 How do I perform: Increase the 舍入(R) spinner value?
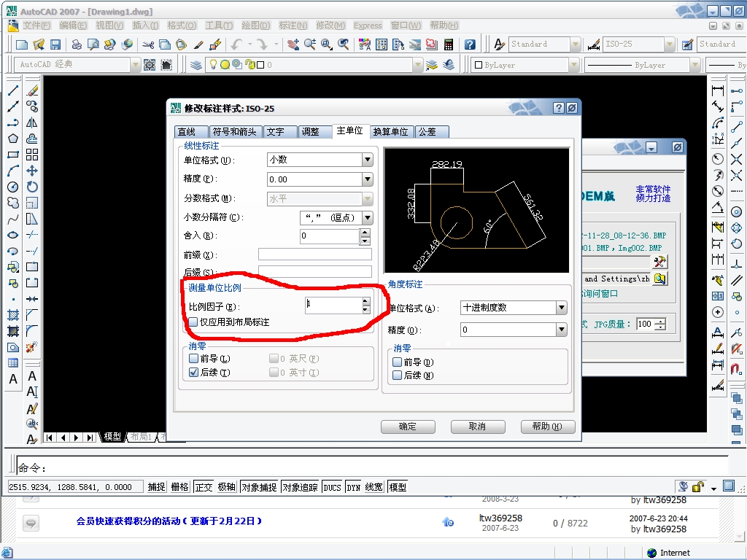(x=365, y=233)
